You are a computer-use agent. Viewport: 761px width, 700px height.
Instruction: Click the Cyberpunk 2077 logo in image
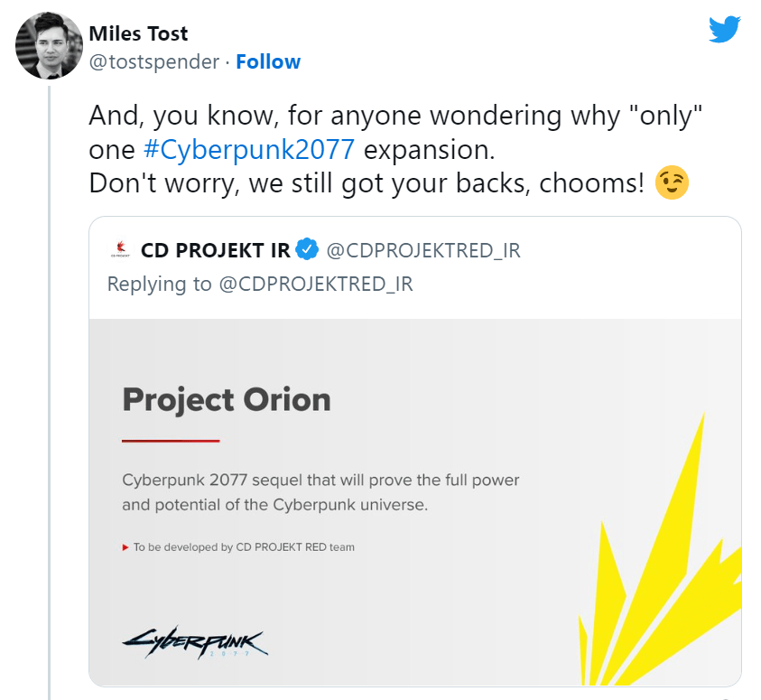point(196,642)
